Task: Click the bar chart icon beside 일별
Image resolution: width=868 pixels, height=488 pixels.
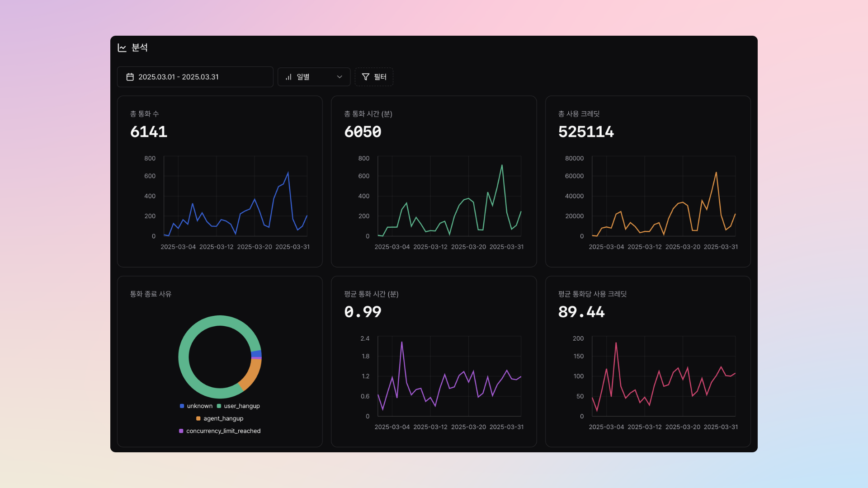Action: pyautogui.click(x=288, y=77)
